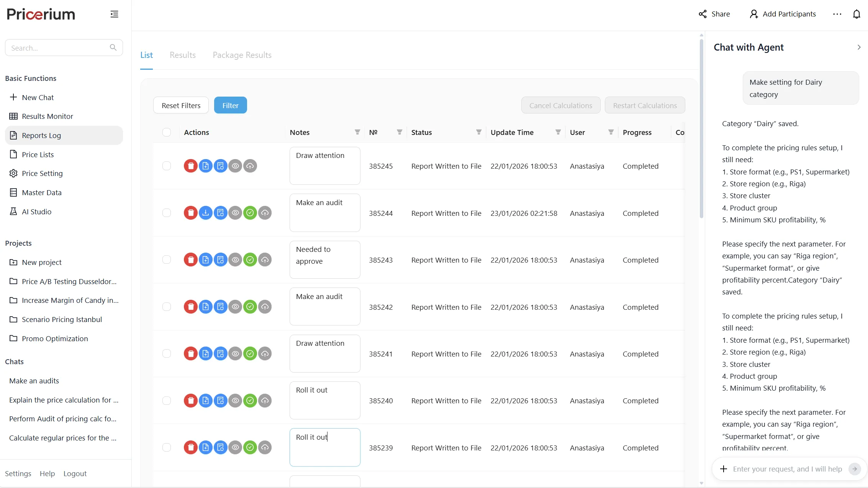Collapse the Chat with Agent panel chevron

tap(858, 47)
